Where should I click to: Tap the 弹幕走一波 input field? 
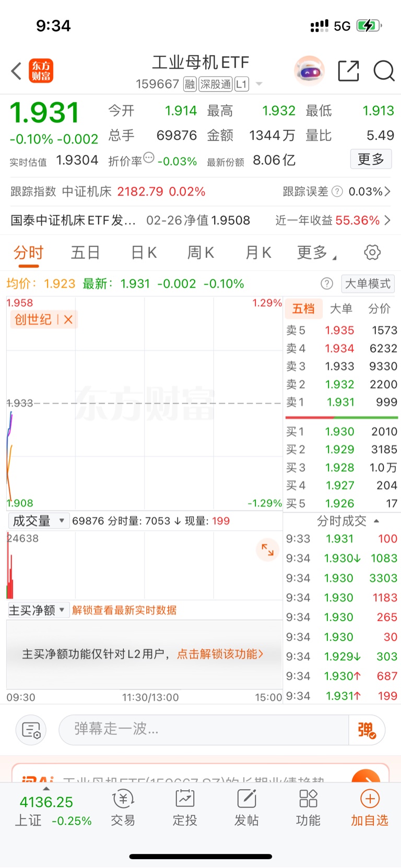coord(204,730)
